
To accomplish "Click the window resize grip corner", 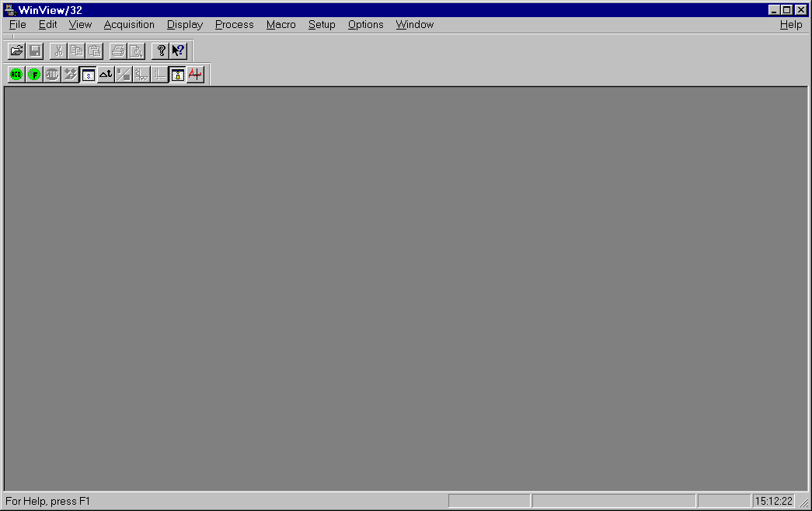I will click(x=803, y=502).
